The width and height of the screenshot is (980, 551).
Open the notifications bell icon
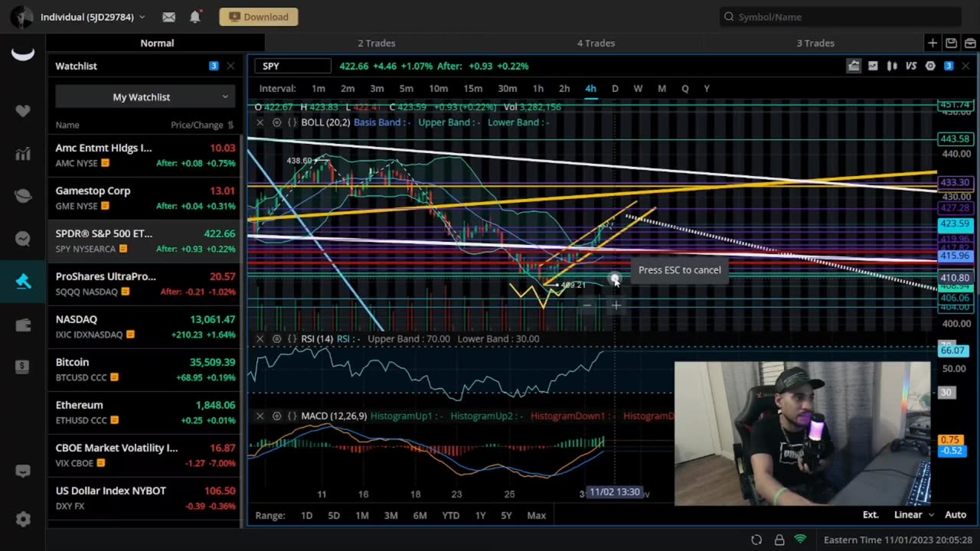point(195,17)
